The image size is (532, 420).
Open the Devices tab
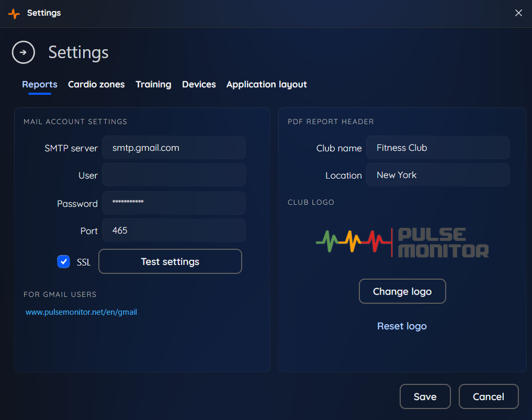click(x=199, y=84)
